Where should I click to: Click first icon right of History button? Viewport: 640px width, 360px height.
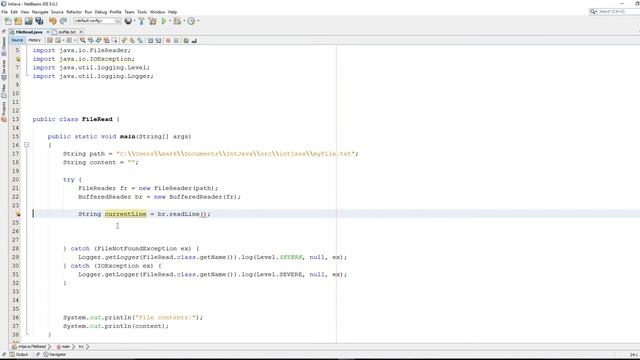[x=50, y=40]
